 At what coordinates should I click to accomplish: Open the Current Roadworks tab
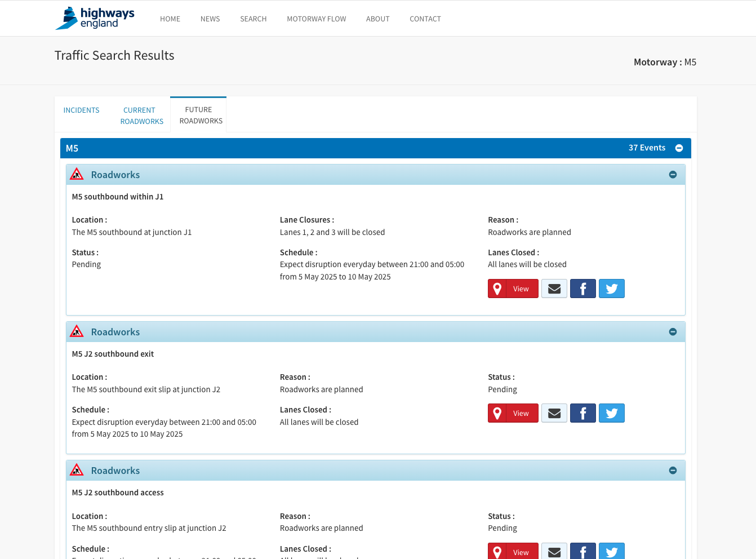tap(141, 116)
